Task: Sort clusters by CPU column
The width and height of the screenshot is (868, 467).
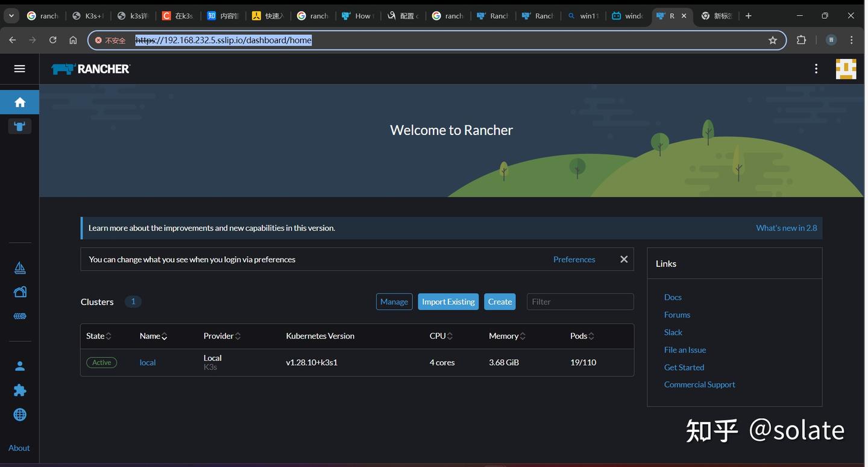Action: click(441, 336)
